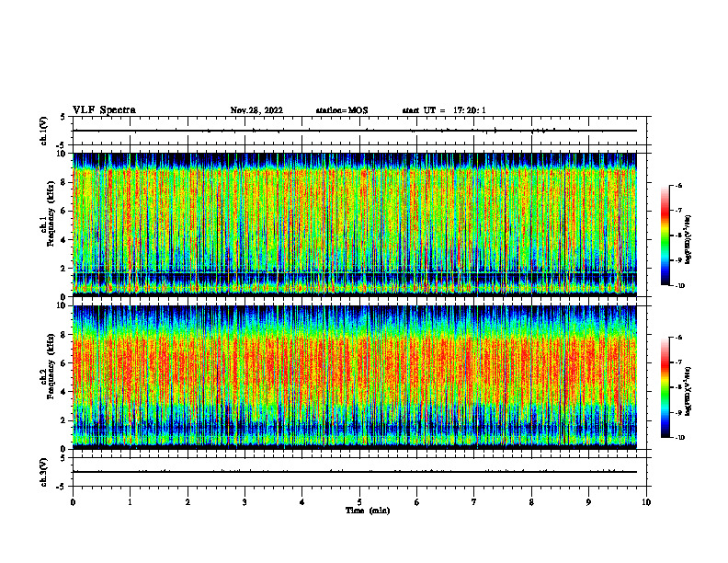The image size is (728, 563).
Task: Click the "VLF Spectra" plot title
Action: coord(104,110)
